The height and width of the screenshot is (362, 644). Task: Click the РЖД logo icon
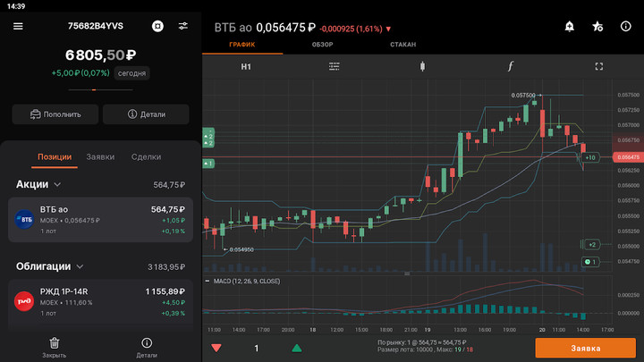pyautogui.click(x=24, y=301)
